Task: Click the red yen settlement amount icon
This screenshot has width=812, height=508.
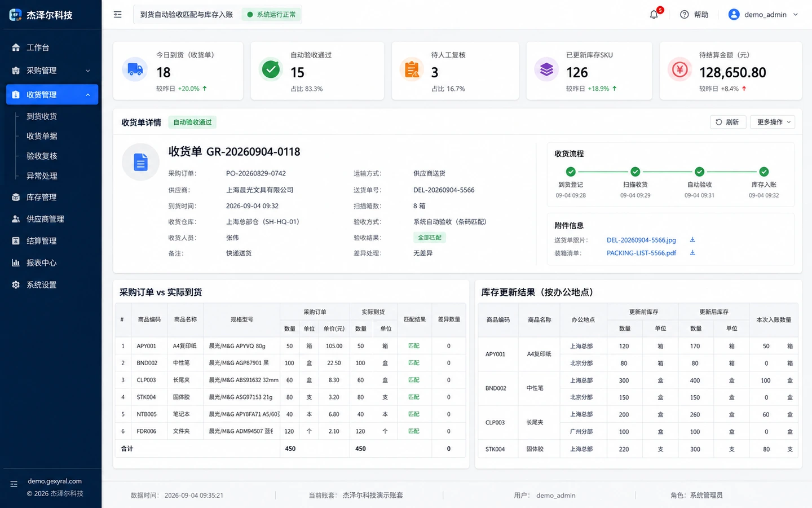Action: coord(680,70)
